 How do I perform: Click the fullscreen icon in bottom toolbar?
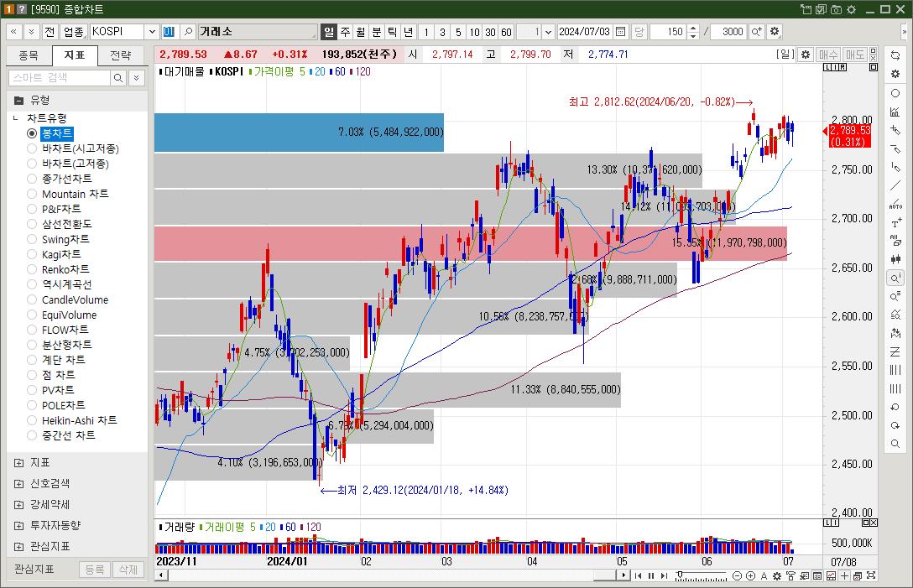pyautogui.click(x=871, y=575)
